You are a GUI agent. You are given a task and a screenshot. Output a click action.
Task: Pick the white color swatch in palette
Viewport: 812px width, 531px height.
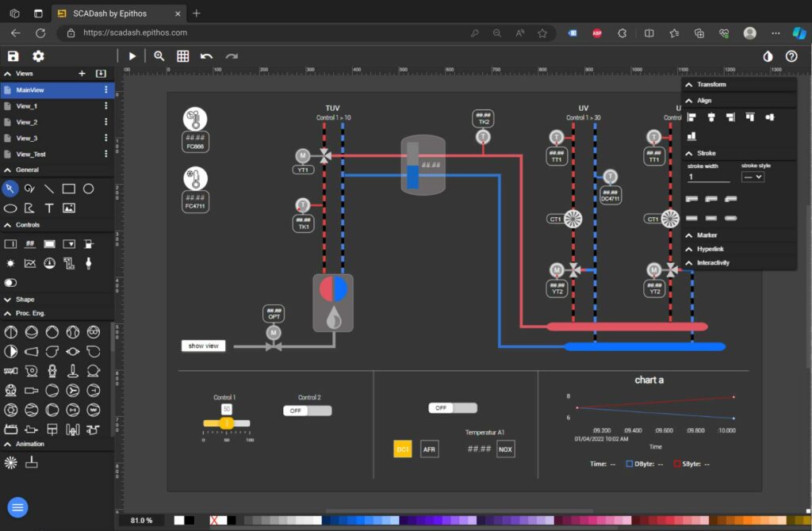179,520
